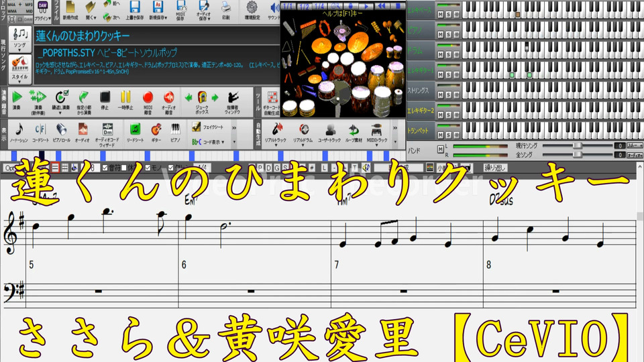Select the エレキベース track label
Viewport: 644px width, 362px height.
coord(420,9)
